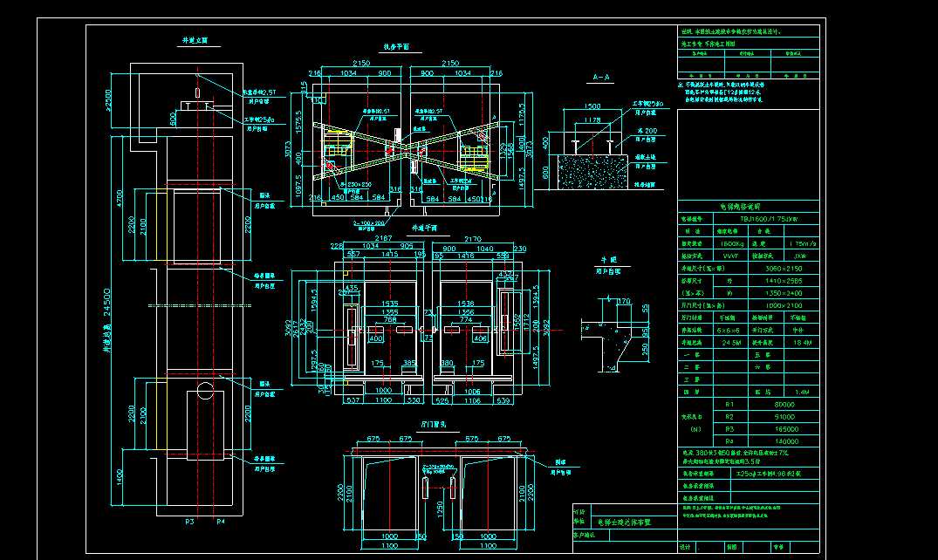
Task: Click the 80000 value for R1
Action: pyautogui.click(x=784, y=405)
